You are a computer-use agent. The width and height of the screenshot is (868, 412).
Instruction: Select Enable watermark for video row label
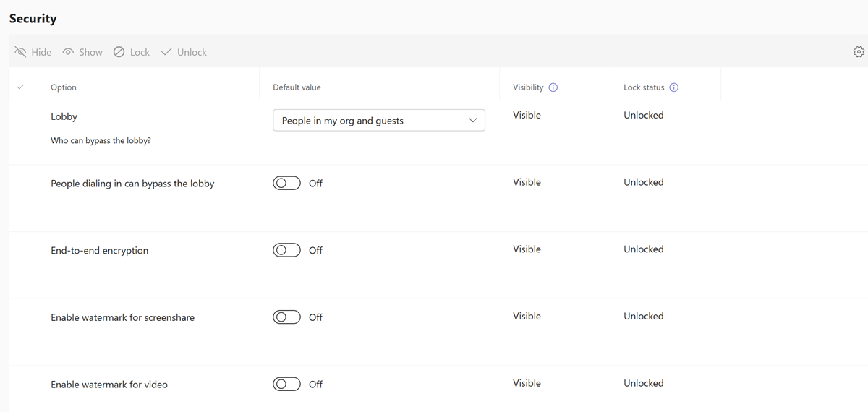[x=109, y=385]
